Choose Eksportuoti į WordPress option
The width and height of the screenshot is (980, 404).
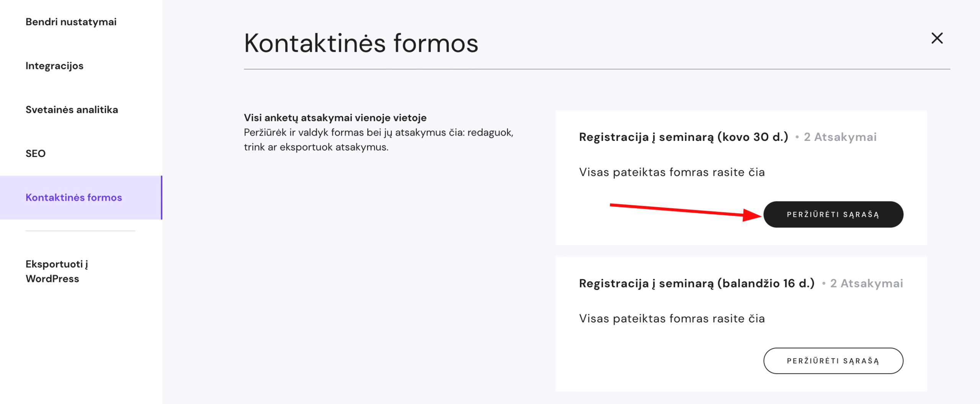pyautogui.click(x=57, y=271)
